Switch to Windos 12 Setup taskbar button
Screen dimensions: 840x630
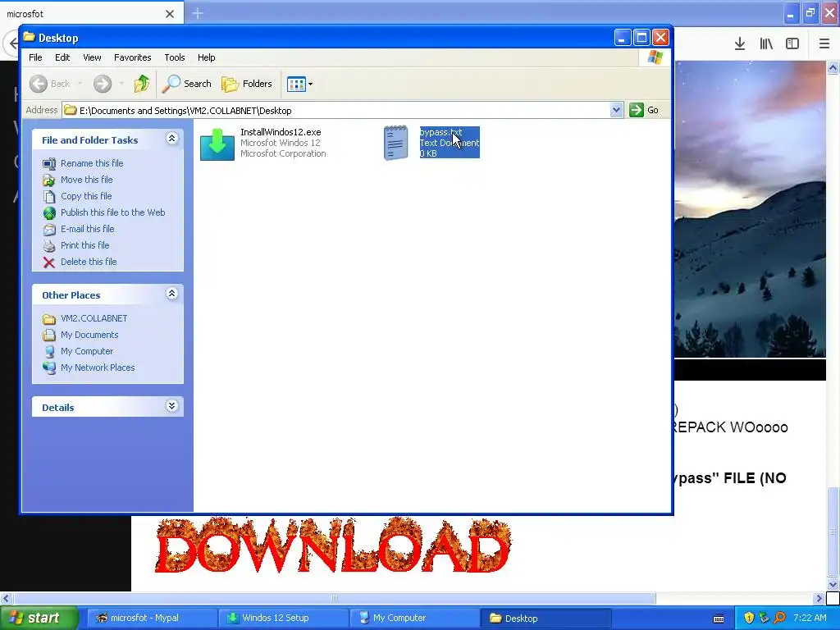tap(283, 618)
